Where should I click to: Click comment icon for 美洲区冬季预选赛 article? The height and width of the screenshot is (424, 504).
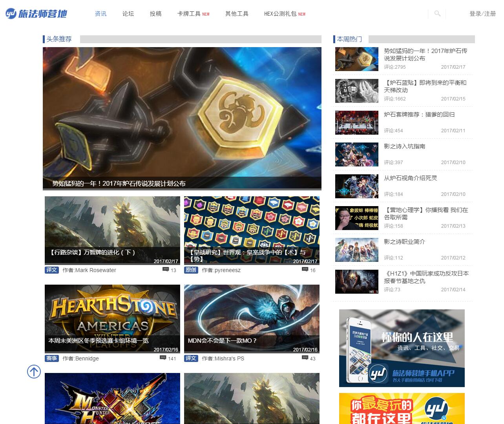coord(163,358)
